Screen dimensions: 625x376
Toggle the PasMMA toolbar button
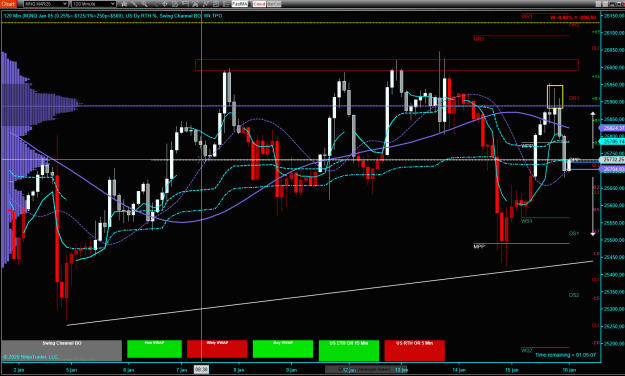point(239,4)
